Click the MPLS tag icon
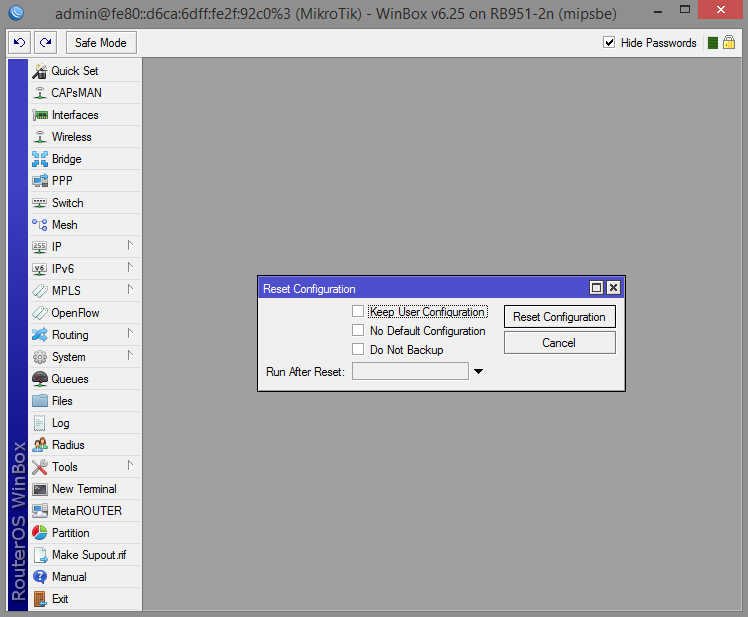Image resolution: width=748 pixels, height=617 pixels. tap(40, 291)
